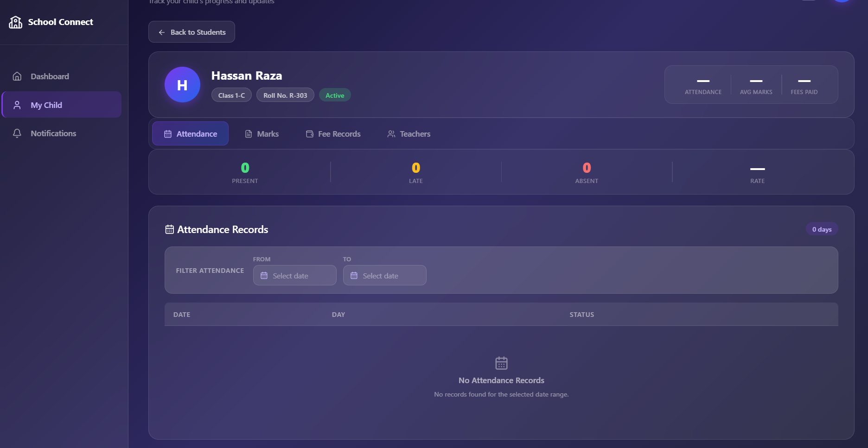
Task: Go back to Students list
Action: pyautogui.click(x=191, y=32)
